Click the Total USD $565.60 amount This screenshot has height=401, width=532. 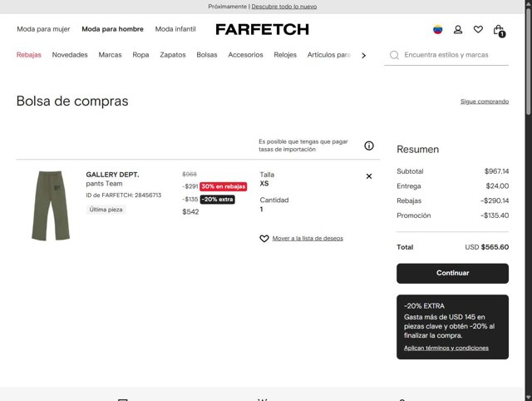pyautogui.click(x=487, y=247)
